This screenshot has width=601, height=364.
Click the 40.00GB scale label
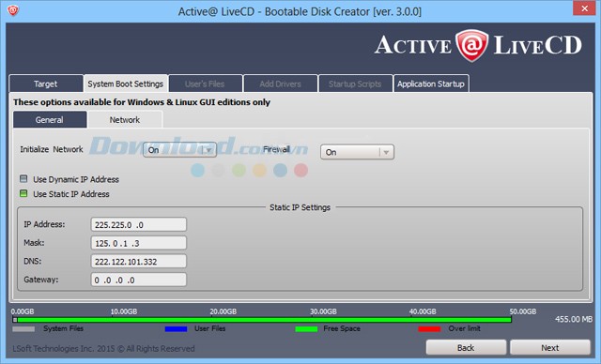click(x=423, y=311)
